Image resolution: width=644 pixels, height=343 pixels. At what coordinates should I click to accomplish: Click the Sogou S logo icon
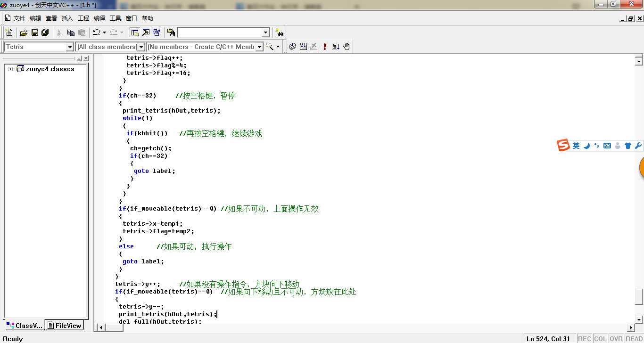[563, 146]
